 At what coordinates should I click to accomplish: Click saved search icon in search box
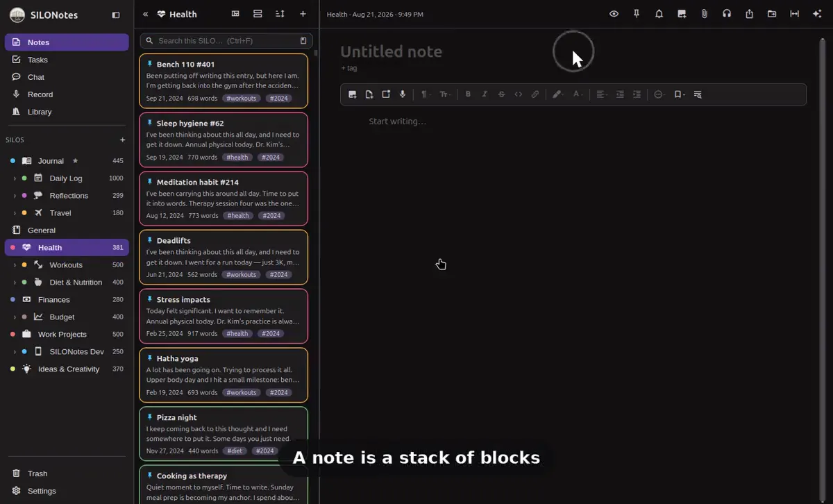(303, 41)
